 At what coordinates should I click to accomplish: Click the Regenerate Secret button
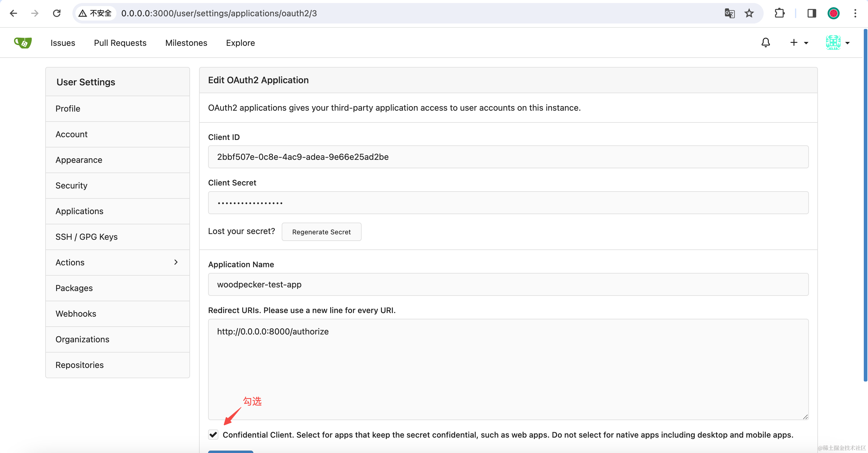[x=321, y=231]
